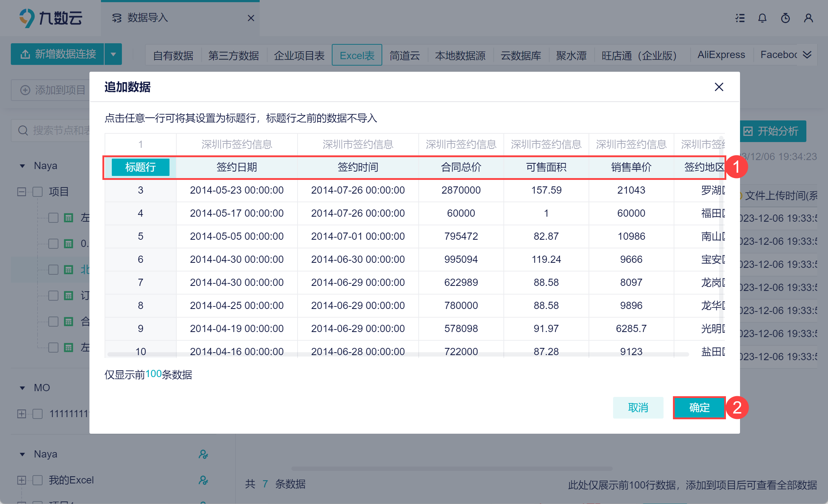
Task: Open the task list icon in header
Action: click(740, 18)
